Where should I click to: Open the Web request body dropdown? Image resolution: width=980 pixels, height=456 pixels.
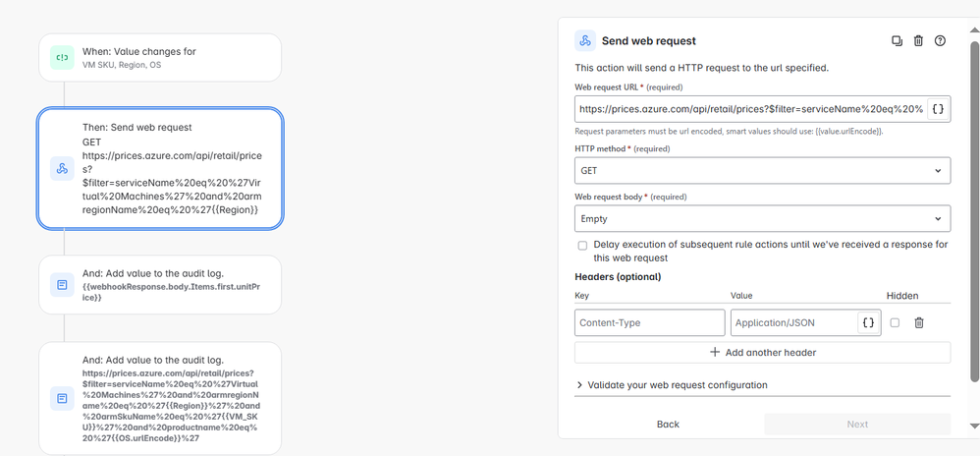(763, 219)
